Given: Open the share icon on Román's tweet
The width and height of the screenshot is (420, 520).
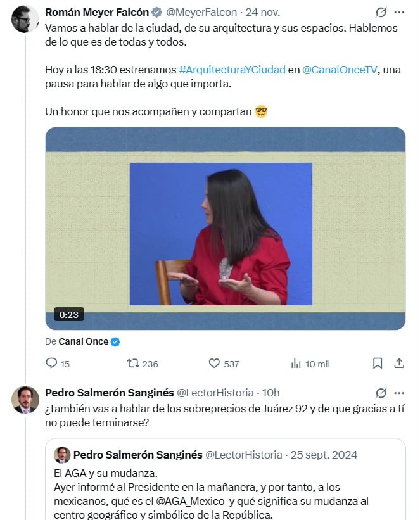Looking at the screenshot, I should (400, 364).
